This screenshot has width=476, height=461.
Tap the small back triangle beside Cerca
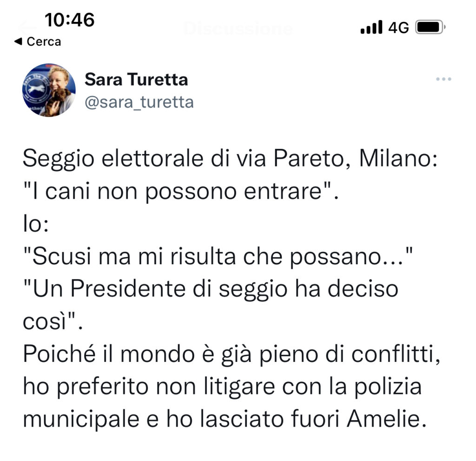pyautogui.click(x=18, y=41)
